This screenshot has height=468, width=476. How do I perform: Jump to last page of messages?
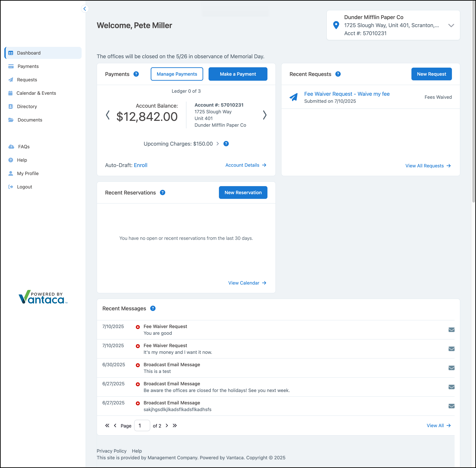click(x=175, y=425)
